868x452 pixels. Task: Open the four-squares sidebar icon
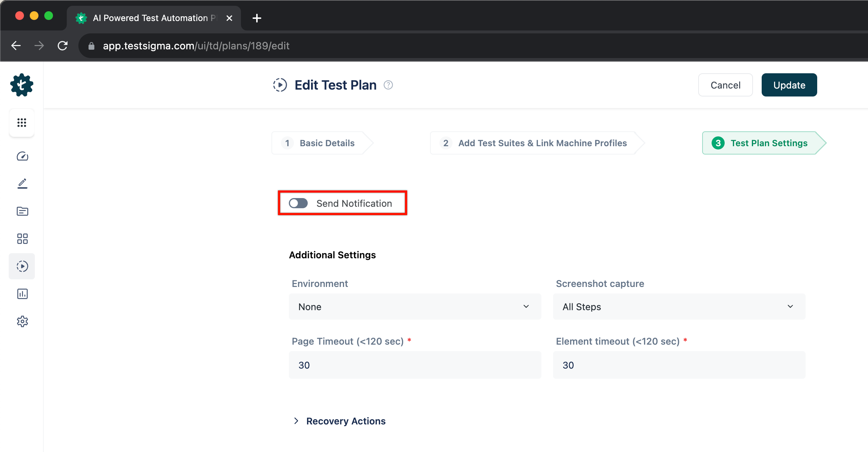tap(22, 239)
